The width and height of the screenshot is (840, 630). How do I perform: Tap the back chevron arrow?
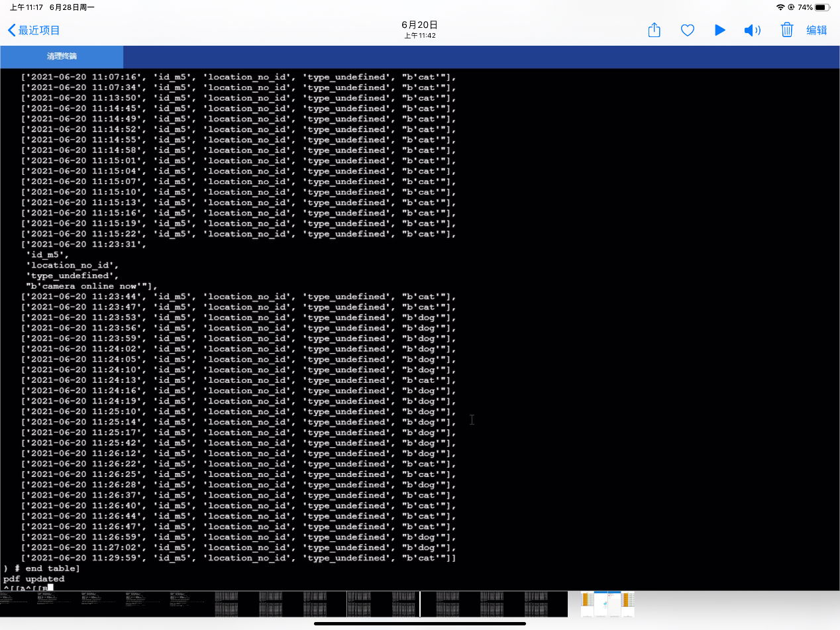pos(11,30)
